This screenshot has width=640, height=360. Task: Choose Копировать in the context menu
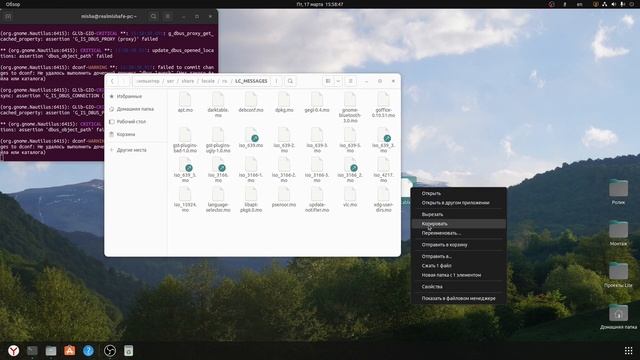(458, 224)
